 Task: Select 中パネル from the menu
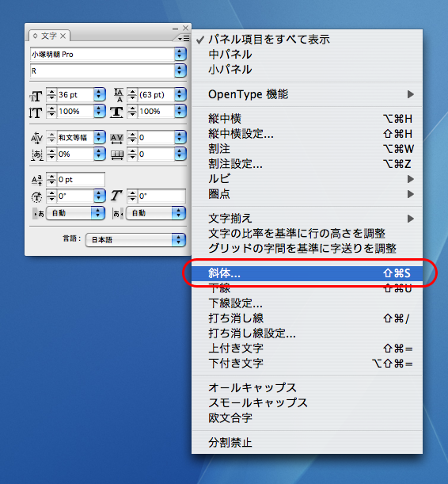point(307,55)
